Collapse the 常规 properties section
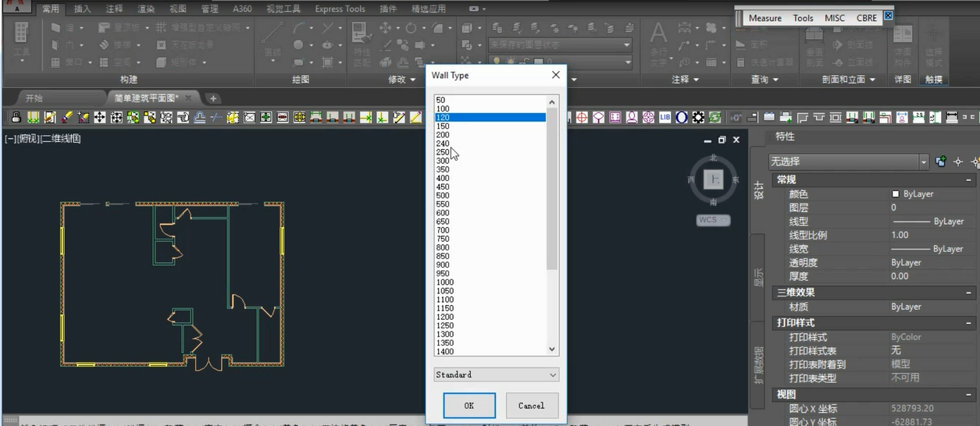The width and height of the screenshot is (980, 426). click(970, 179)
